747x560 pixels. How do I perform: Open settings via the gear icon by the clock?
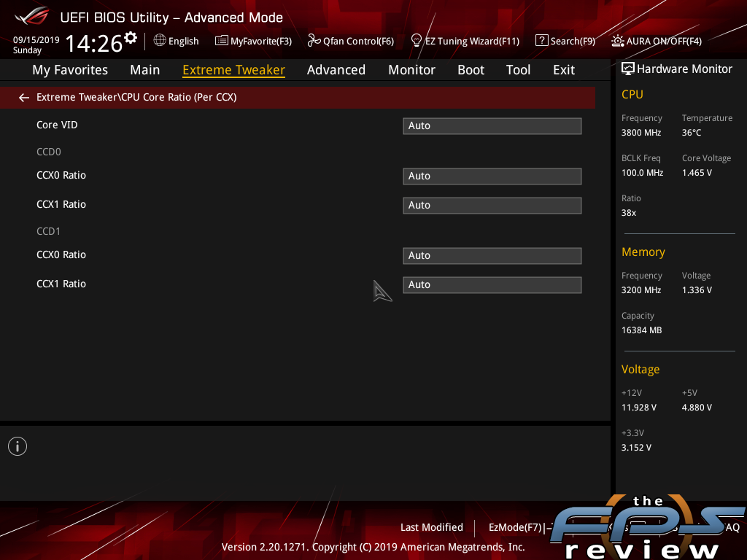tap(131, 38)
